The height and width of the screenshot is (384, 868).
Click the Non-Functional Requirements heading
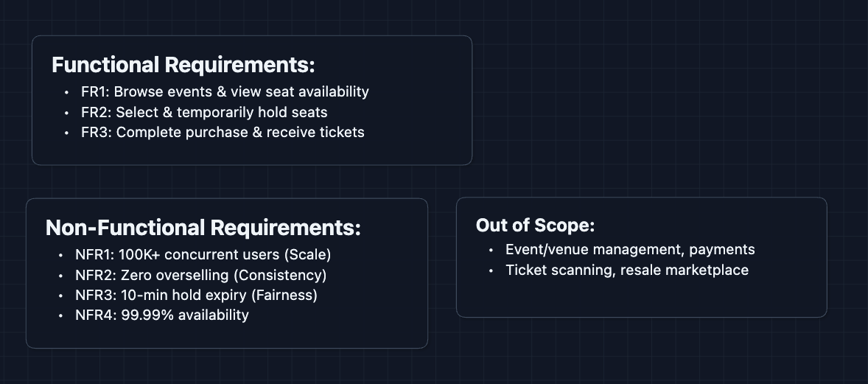203,228
